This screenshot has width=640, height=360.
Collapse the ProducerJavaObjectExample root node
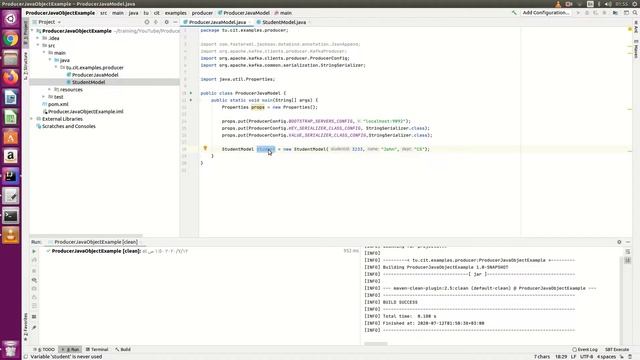tap(33, 31)
